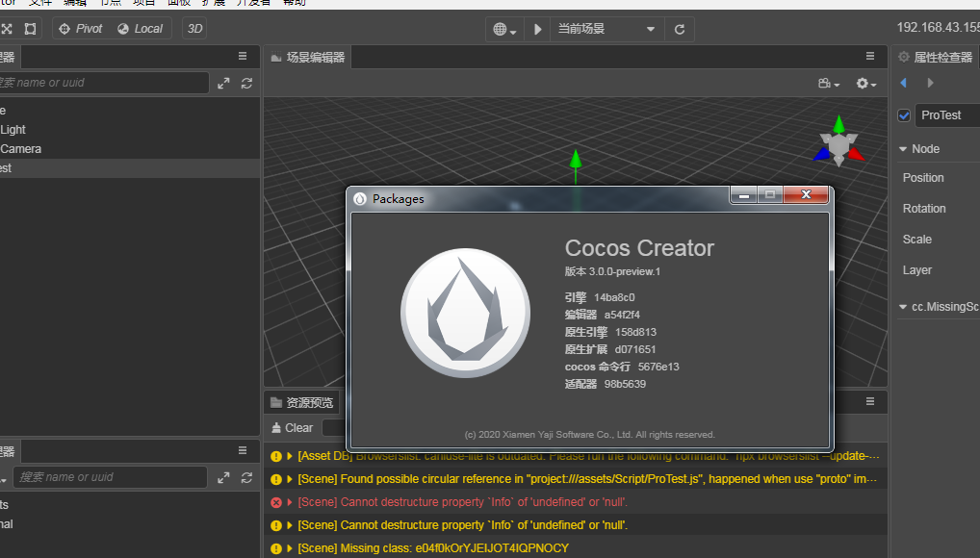Click the ProTest node name field
The image size is (980, 558).
[947, 115]
